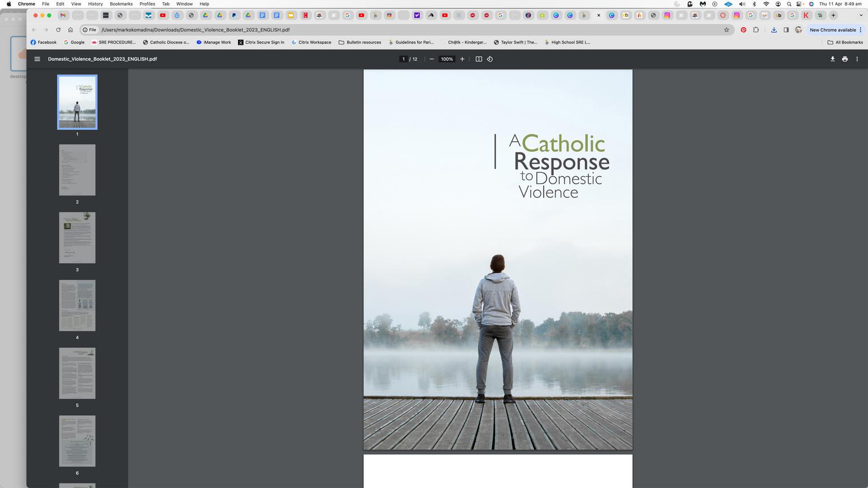Open the browser home page
The image size is (868, 488).
70,30
